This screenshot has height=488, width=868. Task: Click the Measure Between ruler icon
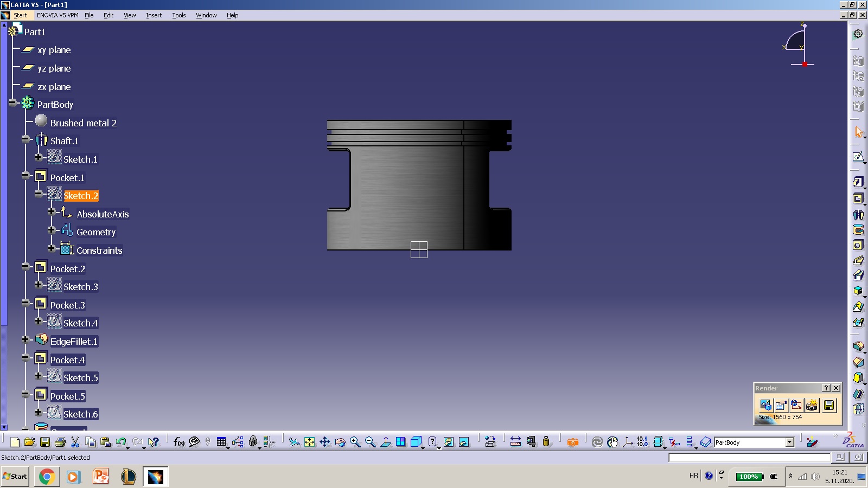[x=515, y=442]
